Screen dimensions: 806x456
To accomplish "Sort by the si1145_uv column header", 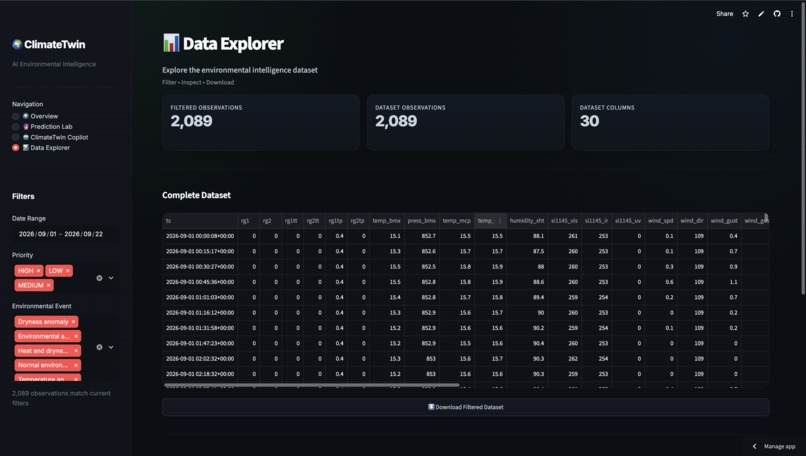I will [x=628, y=221].
